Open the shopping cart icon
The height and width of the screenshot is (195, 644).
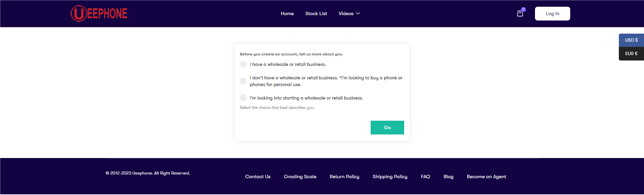[x=520, y=14]
